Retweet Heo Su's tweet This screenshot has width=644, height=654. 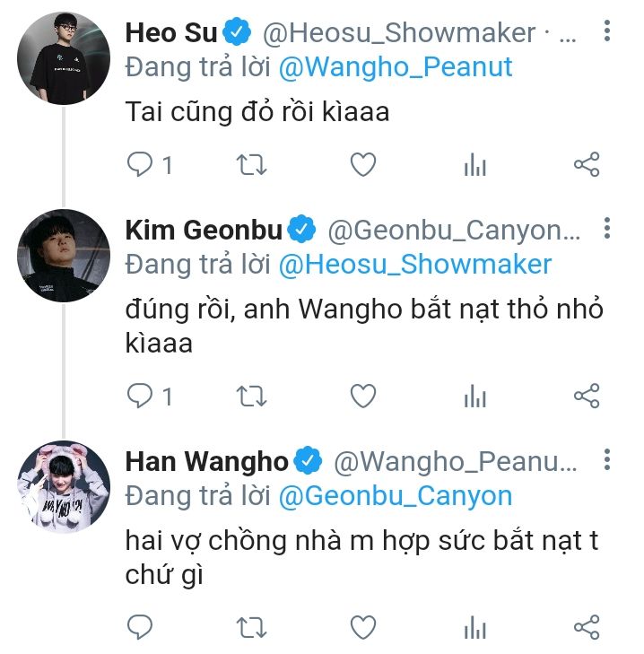click(251, 164)
